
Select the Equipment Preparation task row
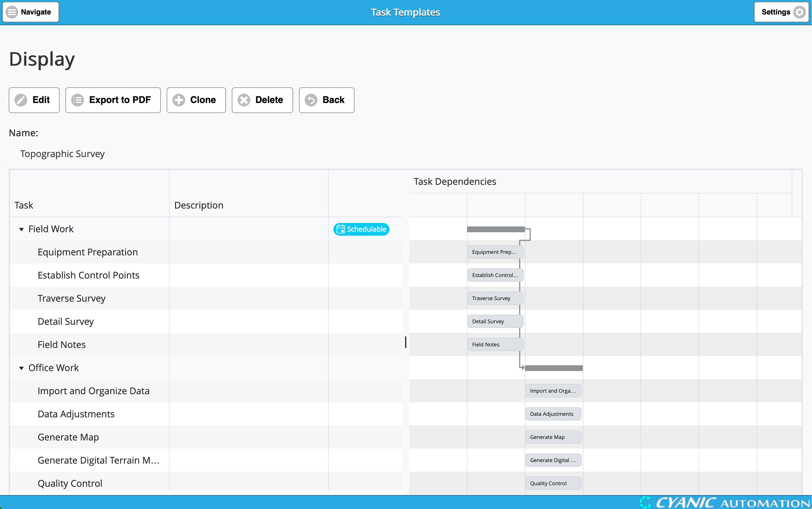point(206,252)
